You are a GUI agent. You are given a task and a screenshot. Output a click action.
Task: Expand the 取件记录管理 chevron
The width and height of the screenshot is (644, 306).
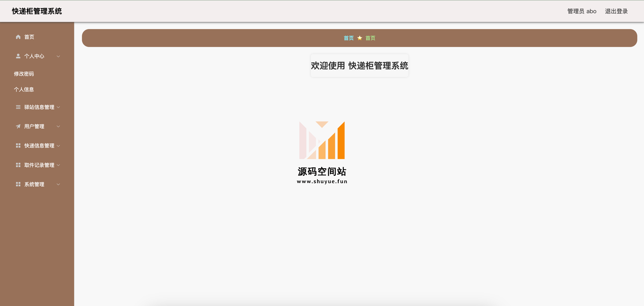pos(58,165)
